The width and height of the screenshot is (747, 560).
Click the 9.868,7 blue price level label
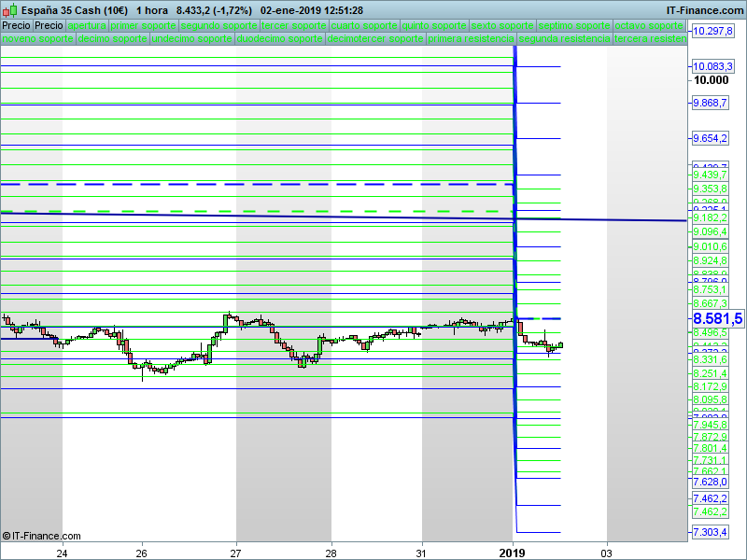point(710,104)
